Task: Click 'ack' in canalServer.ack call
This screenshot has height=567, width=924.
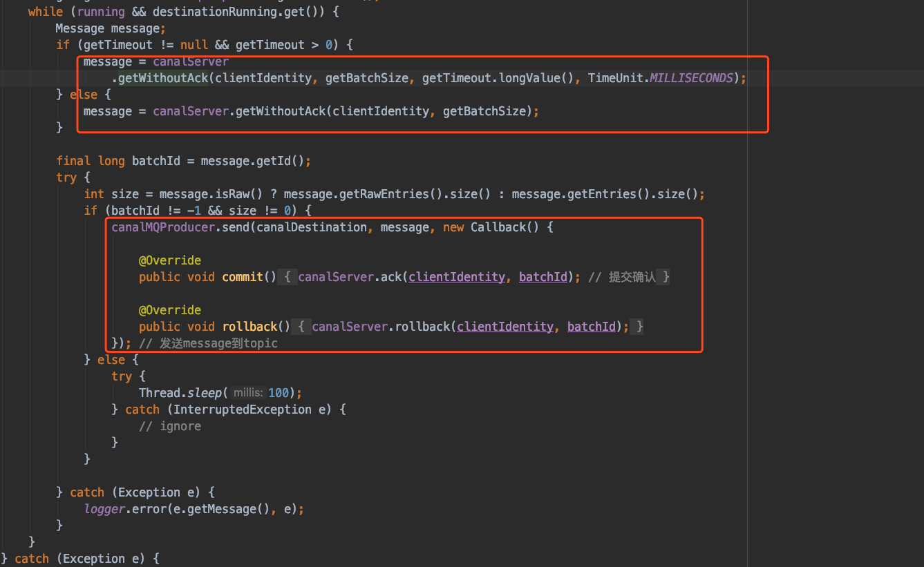Action: 390,277
